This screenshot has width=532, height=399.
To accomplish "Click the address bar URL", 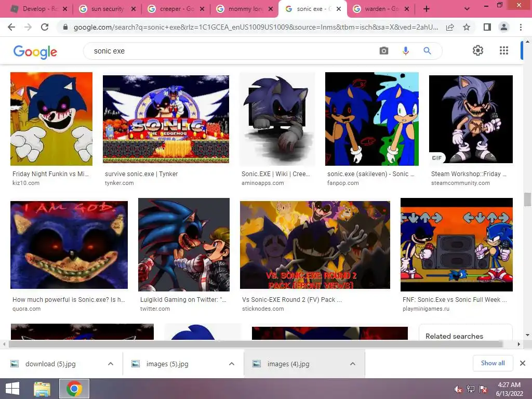I will tap(256, 27).
